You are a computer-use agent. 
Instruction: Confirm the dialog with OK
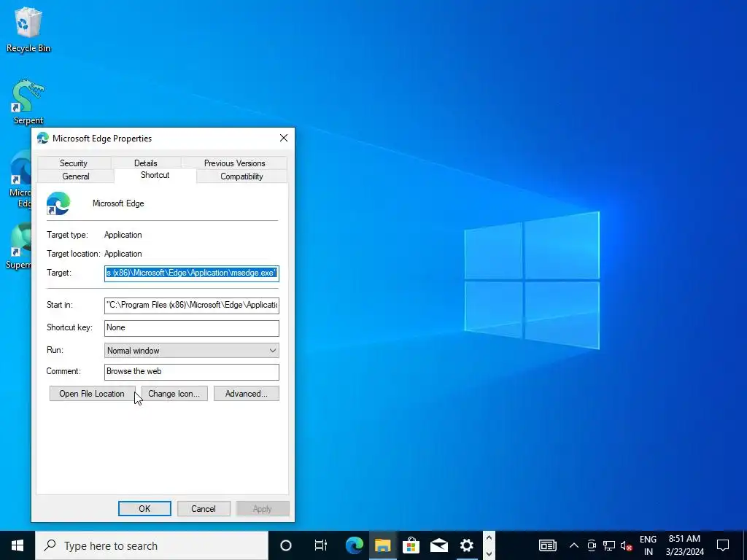click(x=144, y=508)
